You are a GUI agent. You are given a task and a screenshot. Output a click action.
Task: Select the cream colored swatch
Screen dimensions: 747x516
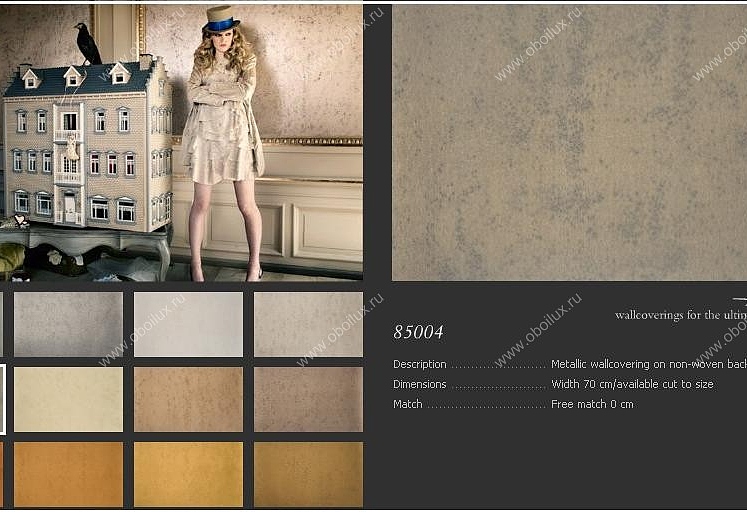tap(69, 399)
